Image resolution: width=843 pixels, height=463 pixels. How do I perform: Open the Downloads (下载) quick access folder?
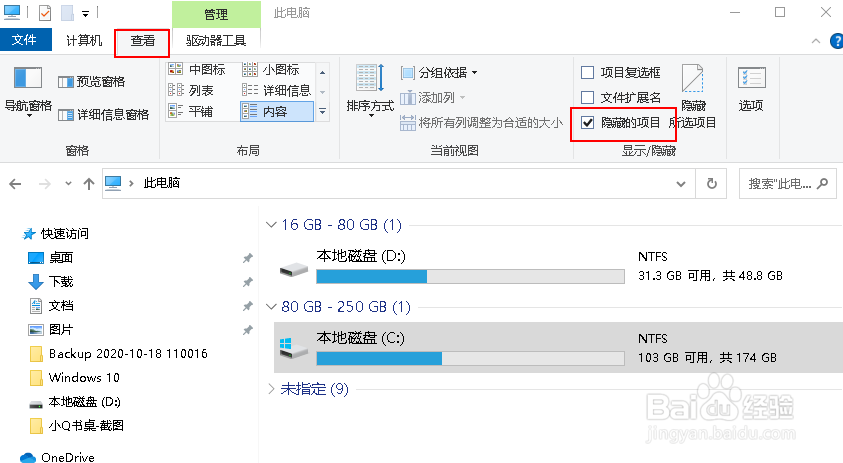tap(61, 282)
